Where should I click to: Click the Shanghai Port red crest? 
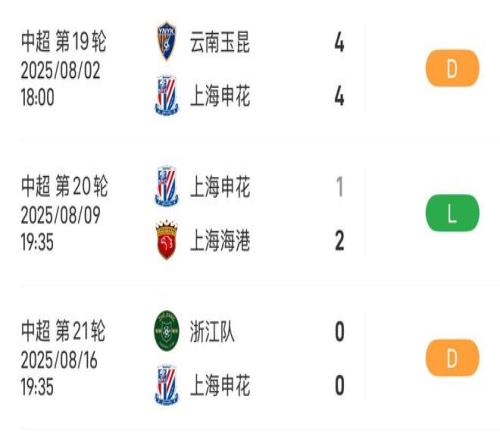167,240
